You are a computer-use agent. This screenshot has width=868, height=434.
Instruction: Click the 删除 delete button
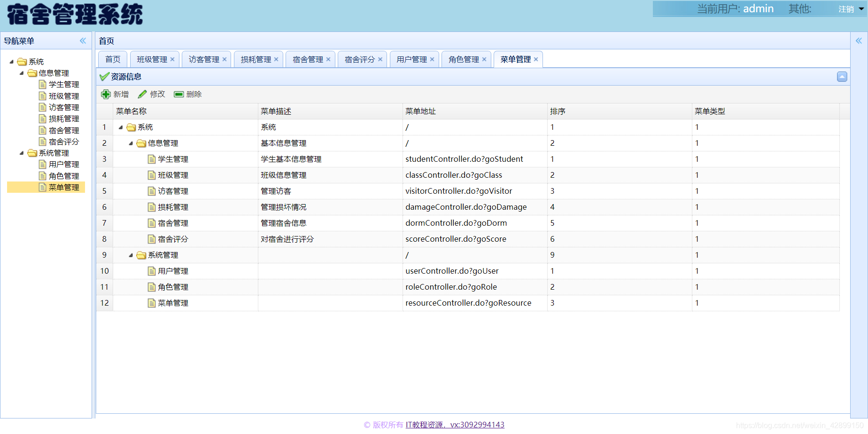tap(188, 94)
